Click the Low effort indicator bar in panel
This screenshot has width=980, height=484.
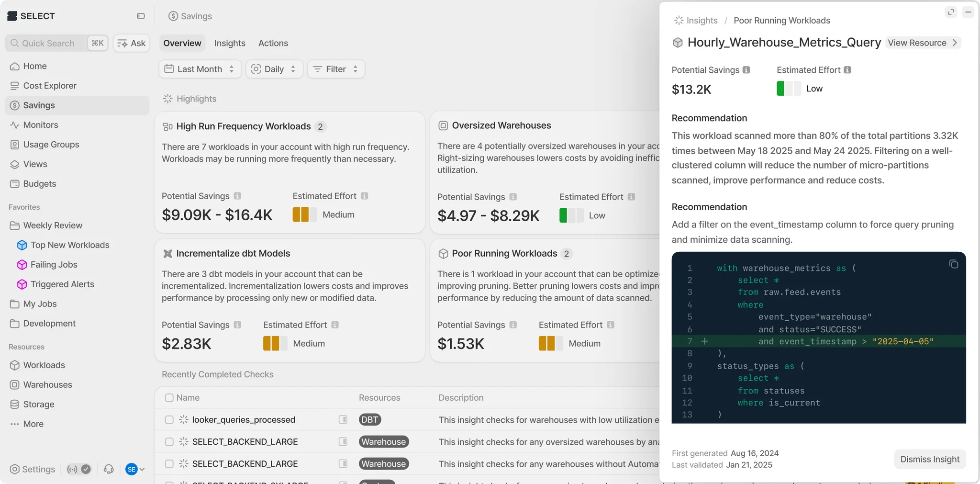coord(789,89)
